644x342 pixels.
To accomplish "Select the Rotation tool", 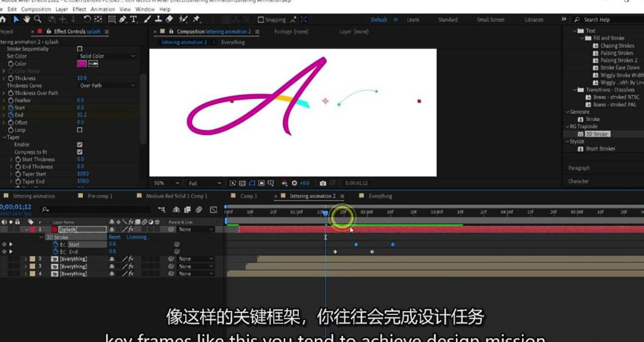I will [87, 19].
